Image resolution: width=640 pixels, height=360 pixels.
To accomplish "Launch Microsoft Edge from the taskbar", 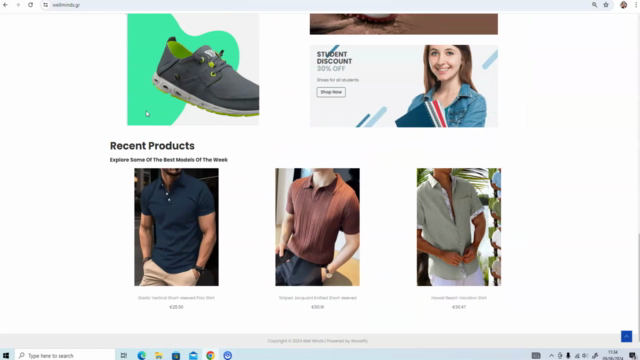I will click(x=142, y=356).
